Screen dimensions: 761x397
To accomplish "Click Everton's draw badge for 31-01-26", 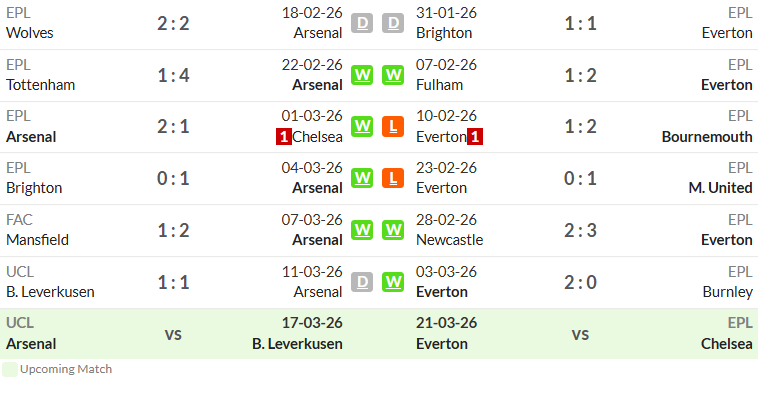I will [x=393, y=23].
